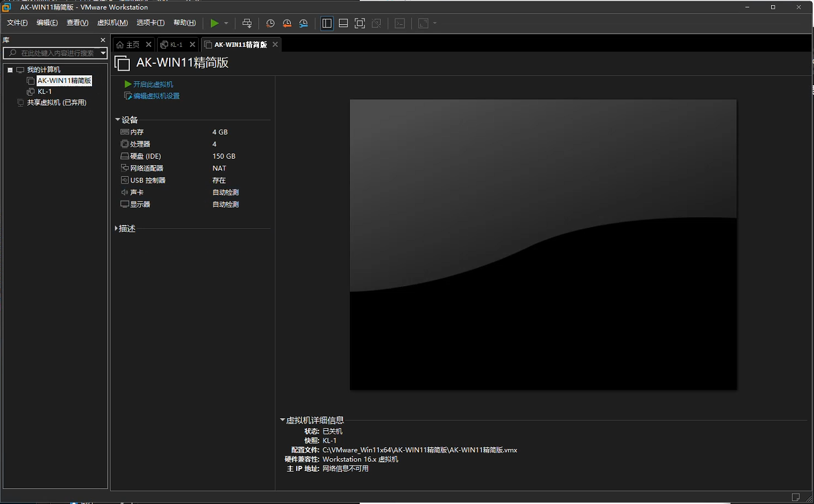Viewport: 814px width, 504px height.
Task: Click the send Ctrl+Alt+Del toolbar icon
Action: click(x=247, y=23)
